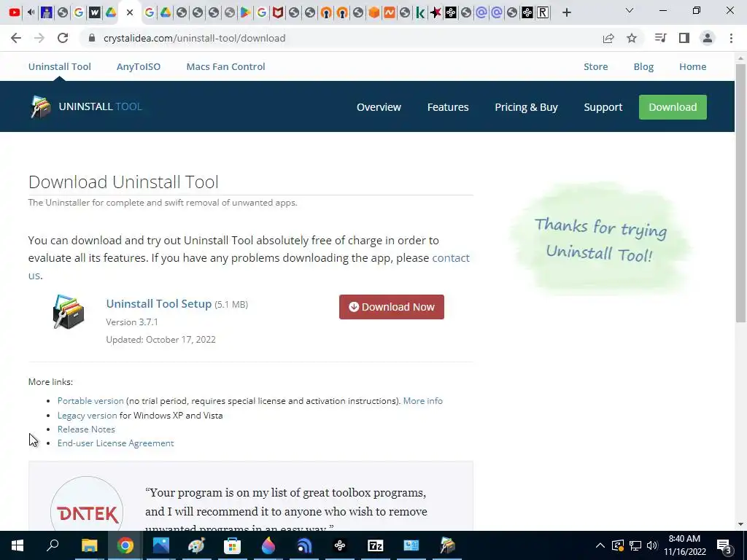Viewport: 747px width, 560px height.
Task: Open the Chrome profile avatar
Action: pyautogui.click(x=708, y=38)
